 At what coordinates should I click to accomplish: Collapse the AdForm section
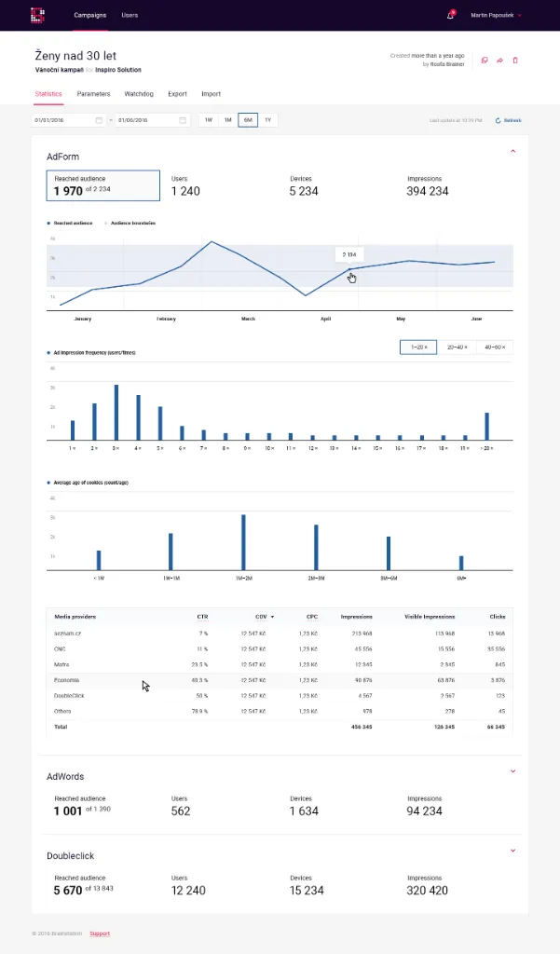pyautogui.click(x=512, y=151)
